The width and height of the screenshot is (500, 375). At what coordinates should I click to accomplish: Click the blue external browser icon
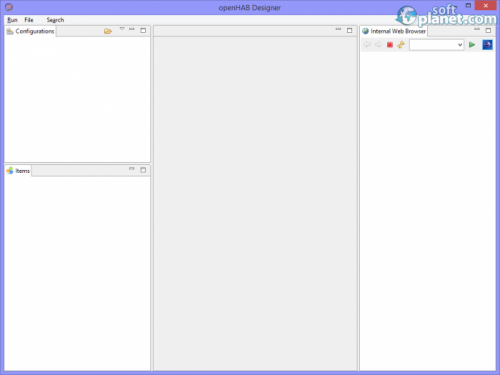487,45
